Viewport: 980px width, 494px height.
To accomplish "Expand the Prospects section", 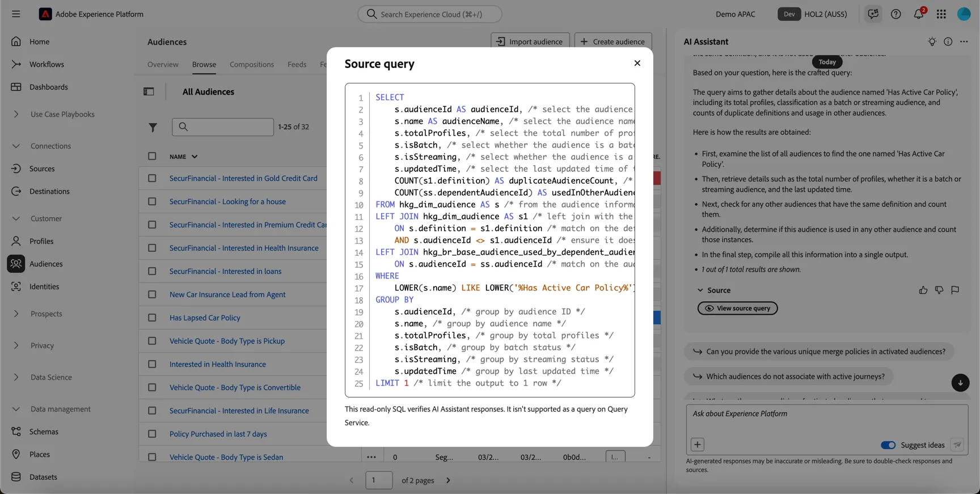I will click(16, 314).
